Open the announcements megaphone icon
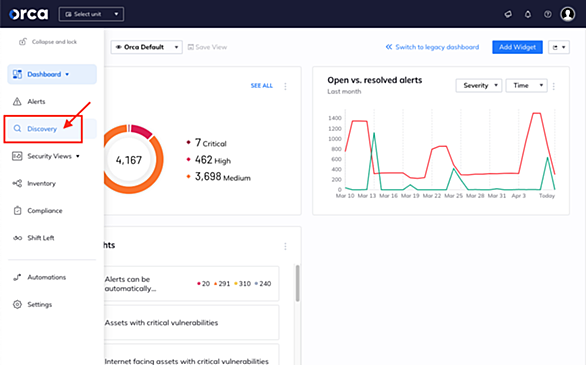 pyautogui.click(x=508, y=14)
